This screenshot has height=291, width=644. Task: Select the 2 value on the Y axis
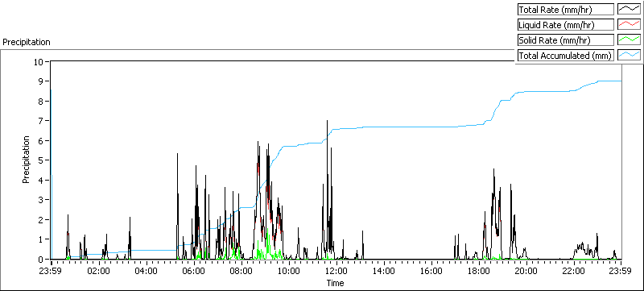41,219
